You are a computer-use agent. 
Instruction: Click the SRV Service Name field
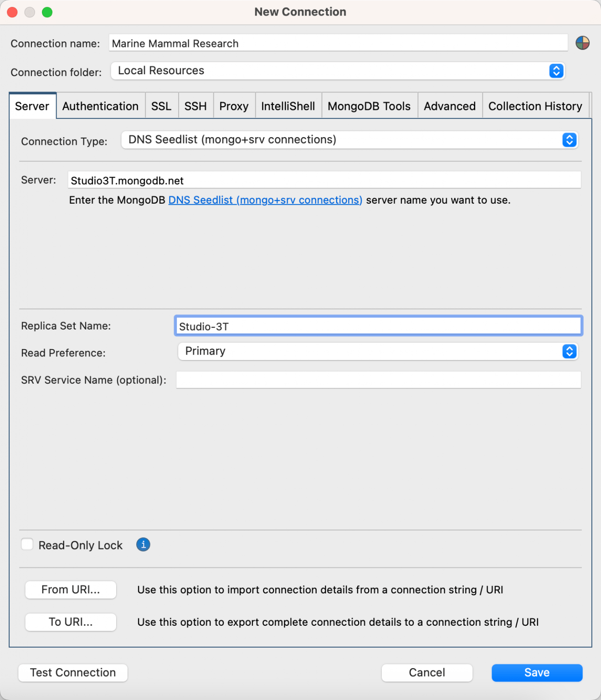click(x=378, y=380)
